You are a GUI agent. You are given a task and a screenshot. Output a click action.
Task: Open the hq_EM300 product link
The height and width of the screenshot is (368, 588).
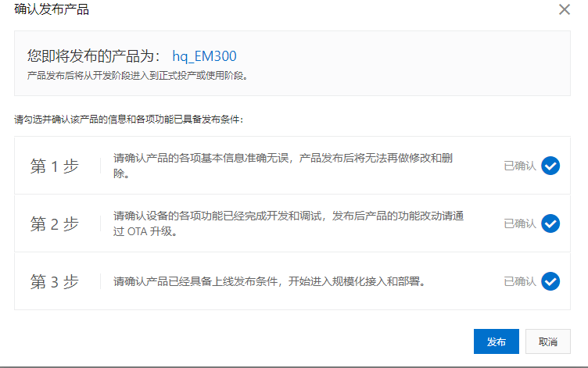(x=204, y=56)
